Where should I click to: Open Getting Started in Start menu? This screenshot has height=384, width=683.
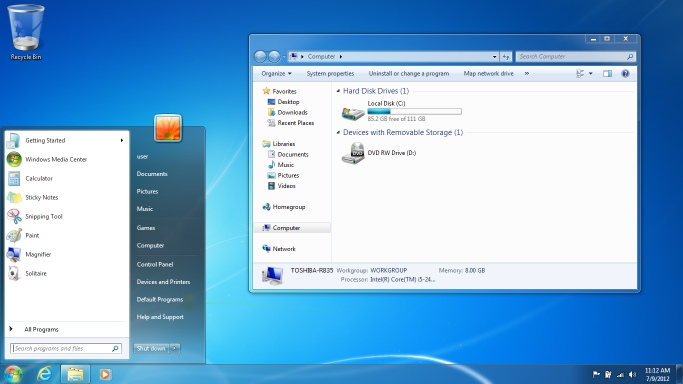coord(66,140)
